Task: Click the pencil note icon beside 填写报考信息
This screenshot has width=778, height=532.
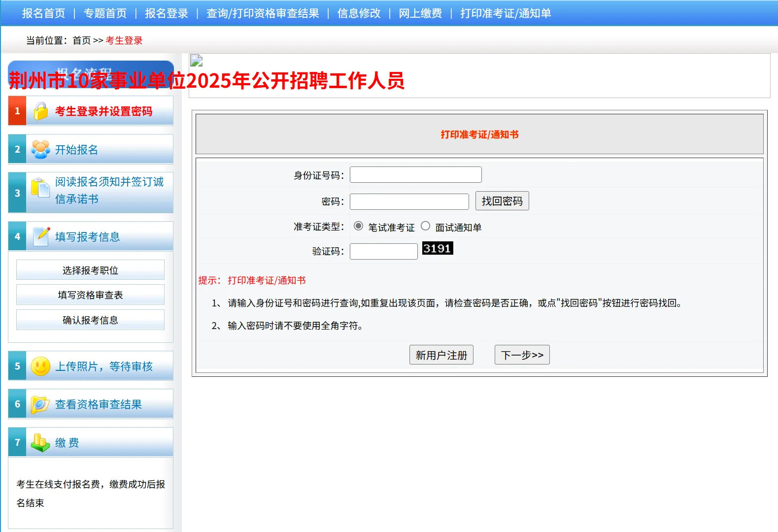Action: pyautogui.click(x=41, y=236)
